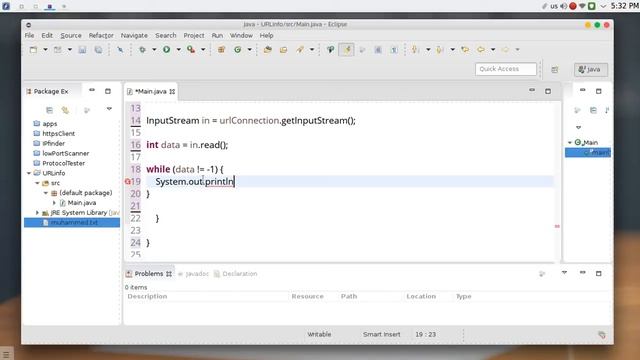Viewport: 640px width, 360px height.
Task: Switch to the Javadoc tab
Action: [x=193, y=274]
